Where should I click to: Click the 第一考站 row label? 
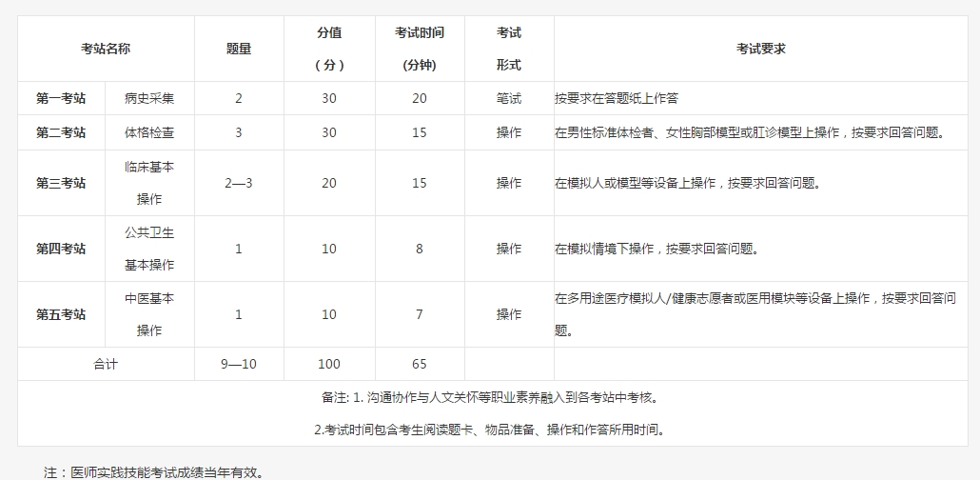(61, 98)
